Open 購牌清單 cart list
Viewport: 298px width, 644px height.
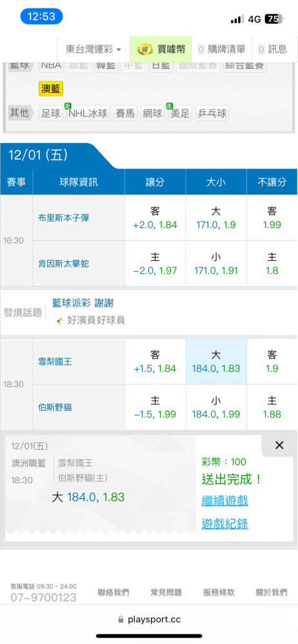222,50
